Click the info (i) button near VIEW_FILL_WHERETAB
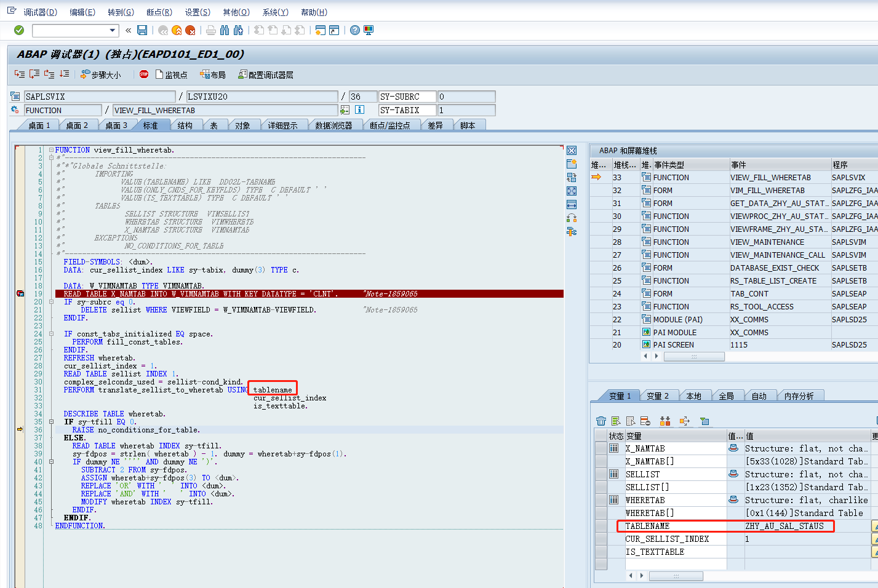Image resolution: width=878 pixels, height=588 pixels. (359, 109)
